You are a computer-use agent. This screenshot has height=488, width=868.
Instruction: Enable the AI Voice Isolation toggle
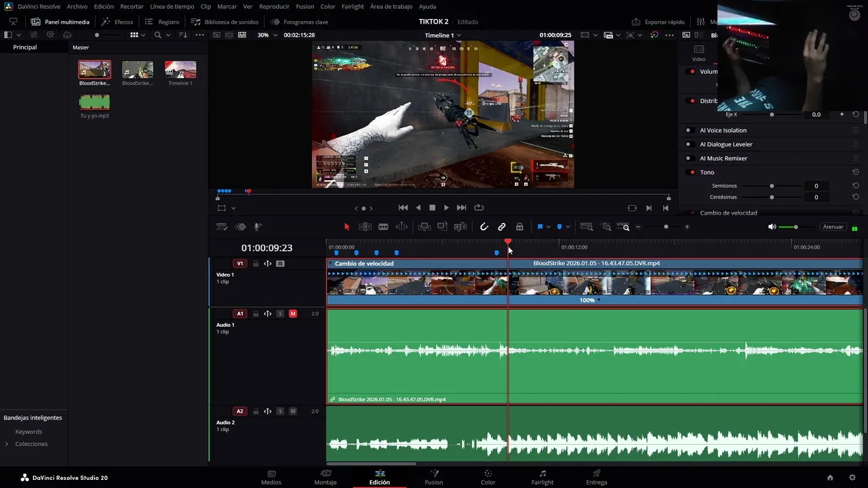pyautogui.click(x=691, y=130)
